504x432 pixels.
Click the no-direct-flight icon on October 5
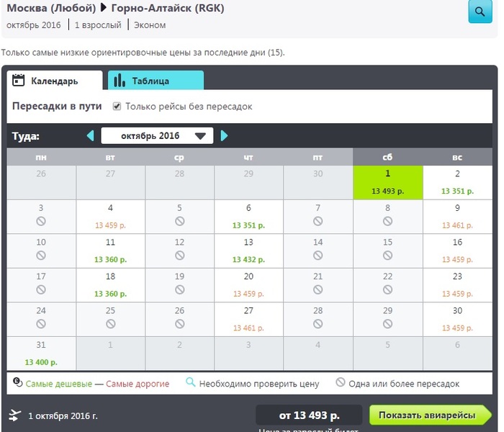(x=180, y=221)
